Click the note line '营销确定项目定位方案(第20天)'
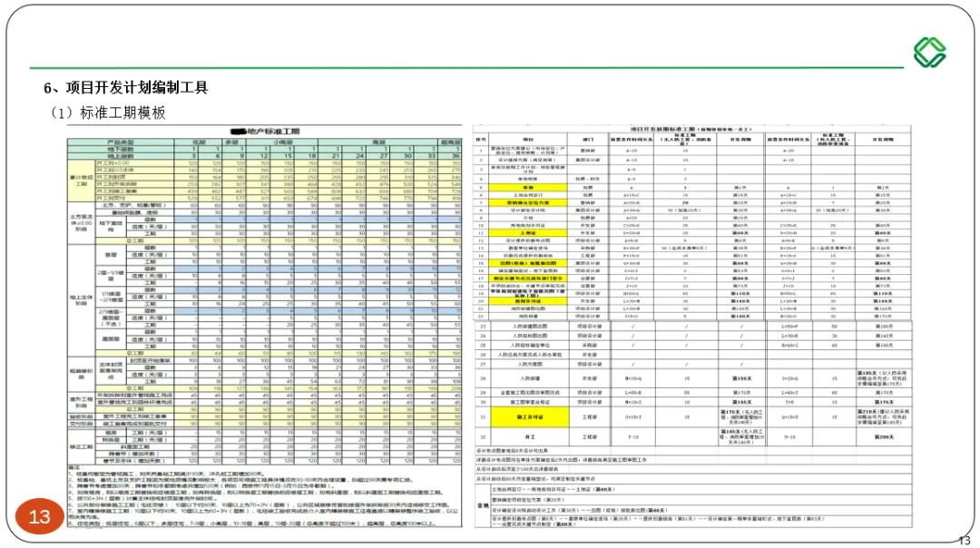 pyautogui.click(x=528, y=500)
